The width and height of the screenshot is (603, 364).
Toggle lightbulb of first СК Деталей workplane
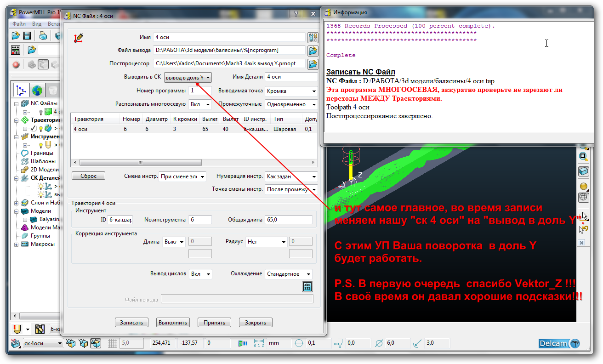click(41, 186)
